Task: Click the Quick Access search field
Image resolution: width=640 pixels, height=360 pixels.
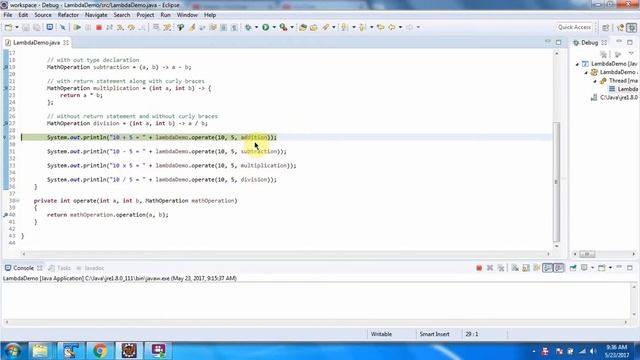Action: point(575,27)
